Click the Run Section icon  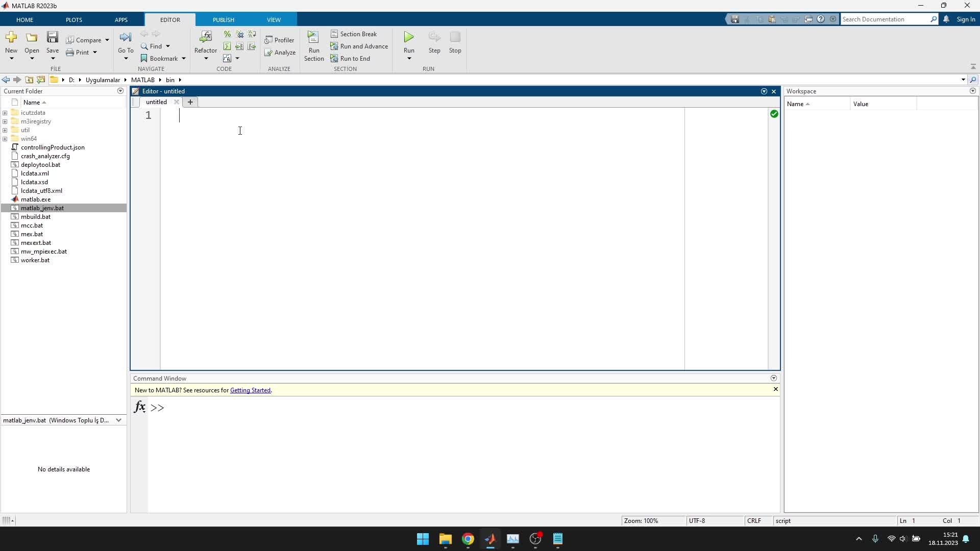(313, 37)
